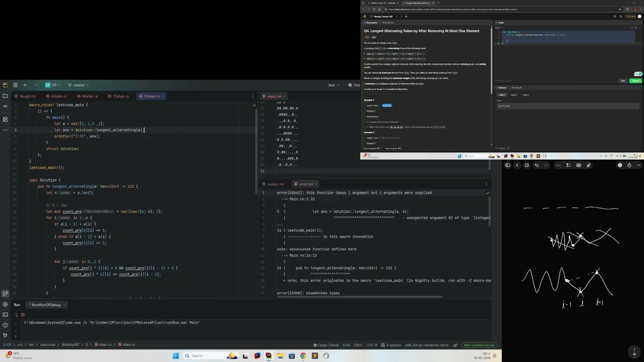Open a new browser tab plus
Screen dimensions: 644x362
click(439, 3)
